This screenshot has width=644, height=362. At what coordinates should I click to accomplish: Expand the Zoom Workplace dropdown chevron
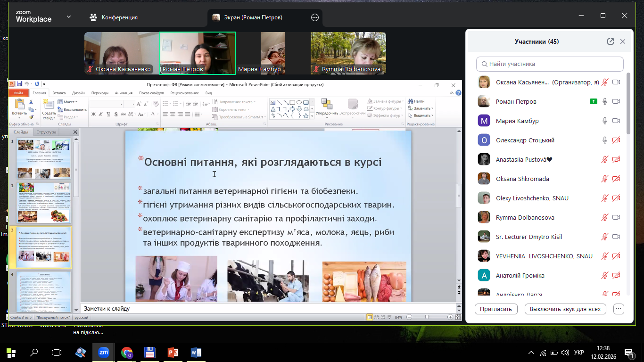69,17
